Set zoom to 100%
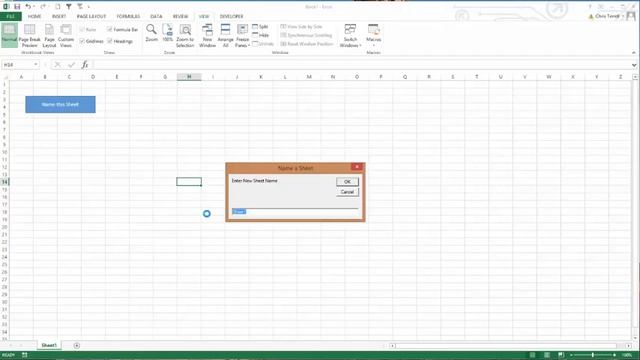This screenshot has height=360, width=640. pyautogui.click(x=167, y=33)
